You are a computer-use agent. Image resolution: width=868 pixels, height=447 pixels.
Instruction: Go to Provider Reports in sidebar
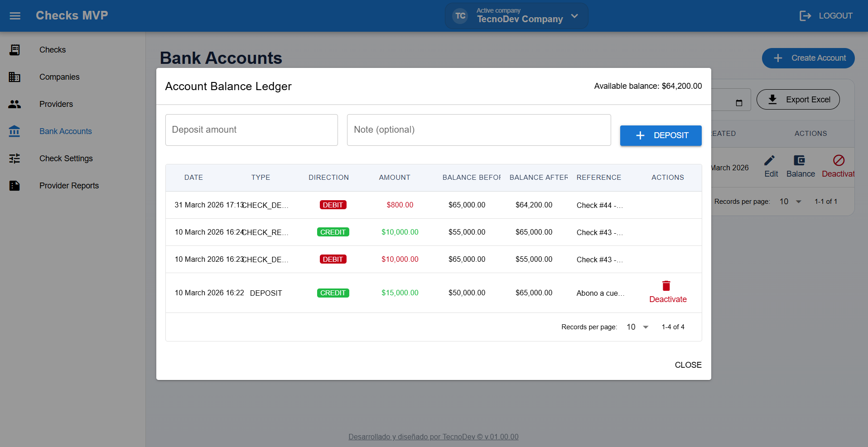69,186
